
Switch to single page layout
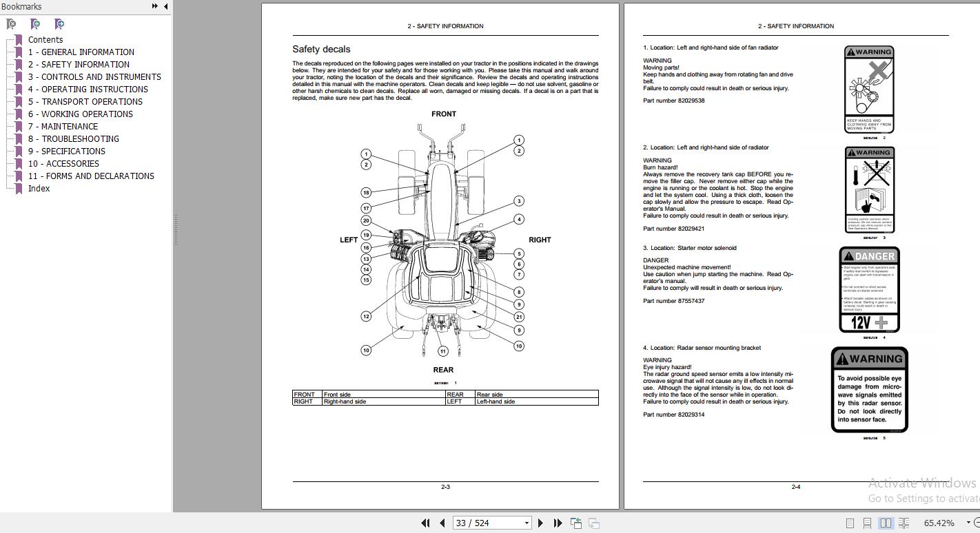pyautogui.click(x=850, y=523)
